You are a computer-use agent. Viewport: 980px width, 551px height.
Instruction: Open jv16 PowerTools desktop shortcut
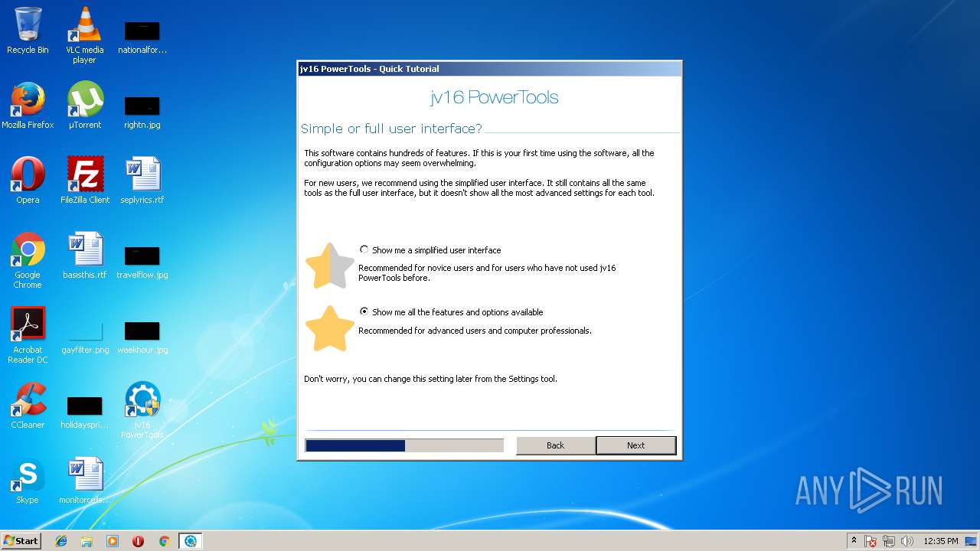pos(142,411)
